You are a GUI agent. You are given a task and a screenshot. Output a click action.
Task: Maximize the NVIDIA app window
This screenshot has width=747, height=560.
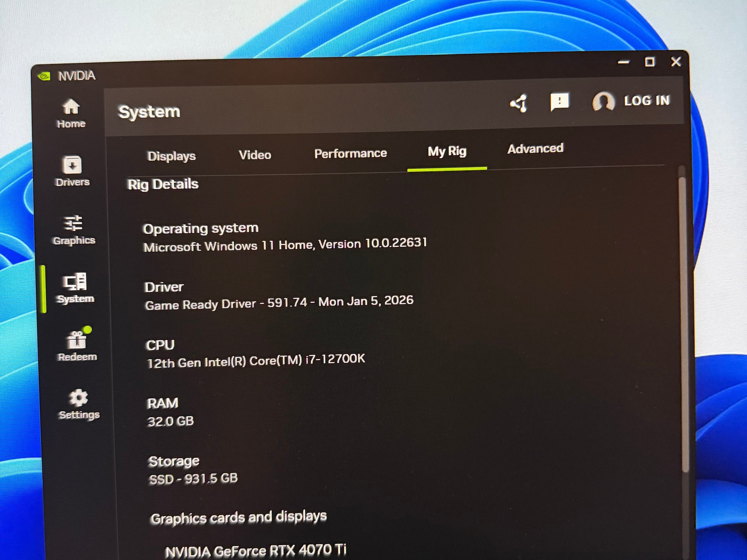coord(650,62)
